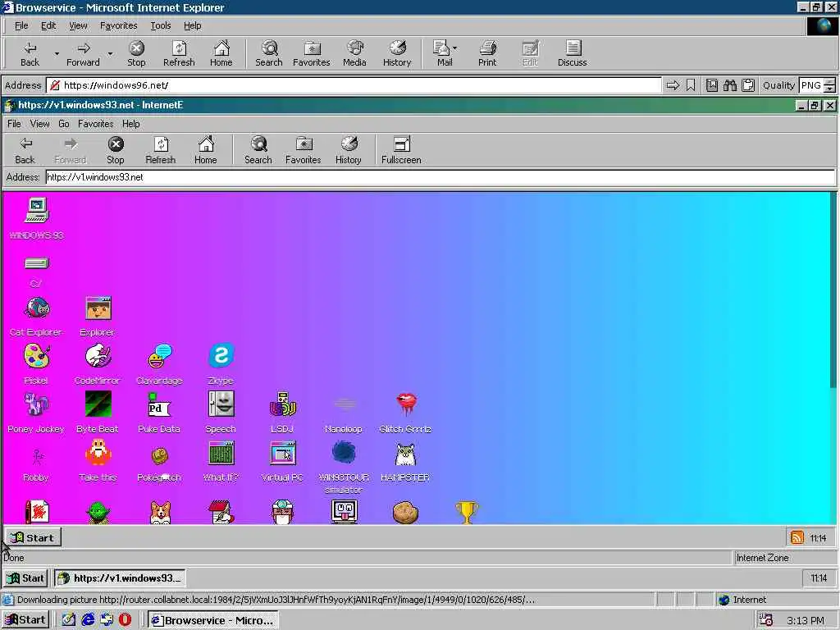Click the gold trophy desktop icon
This screenshot has width=840, height=630.
coord(467,512)
